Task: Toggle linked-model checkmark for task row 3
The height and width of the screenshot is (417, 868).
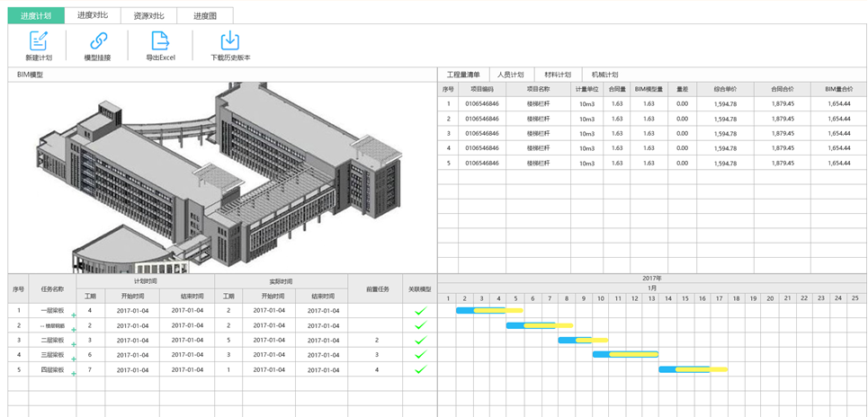Action: (x=419, y=341)
